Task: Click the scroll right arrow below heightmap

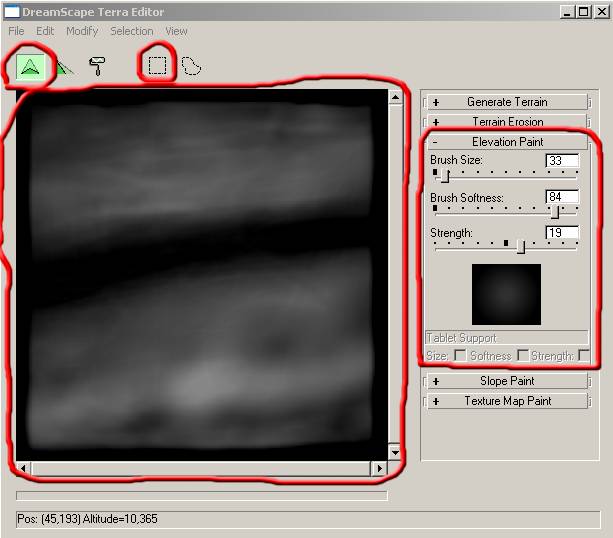Action: coord(379,468)
